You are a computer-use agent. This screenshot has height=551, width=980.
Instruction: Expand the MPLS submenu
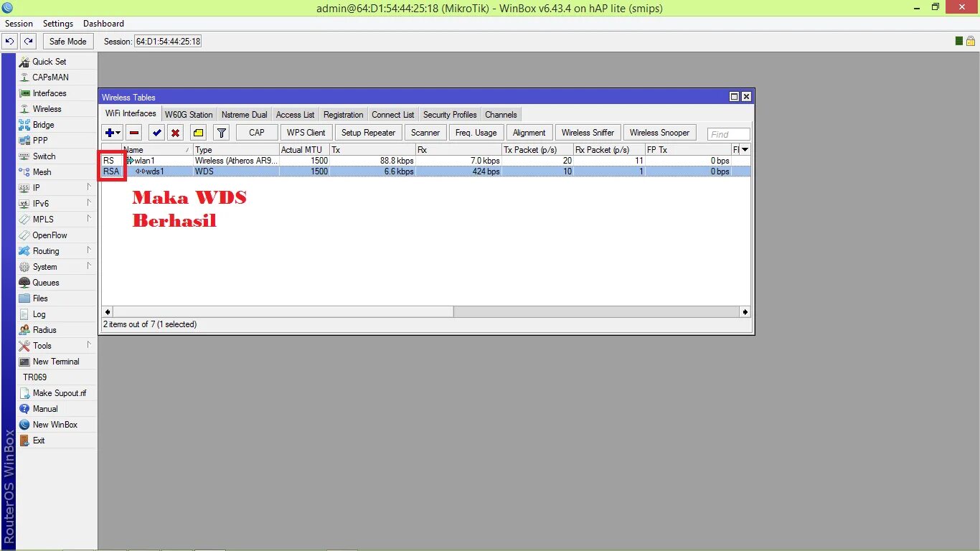click(89, 219)
